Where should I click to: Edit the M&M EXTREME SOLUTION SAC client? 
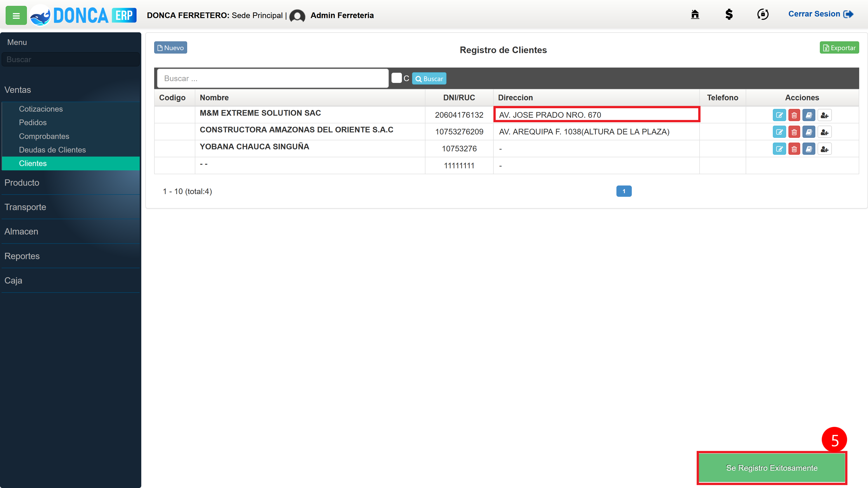click(x=779, y=115)
